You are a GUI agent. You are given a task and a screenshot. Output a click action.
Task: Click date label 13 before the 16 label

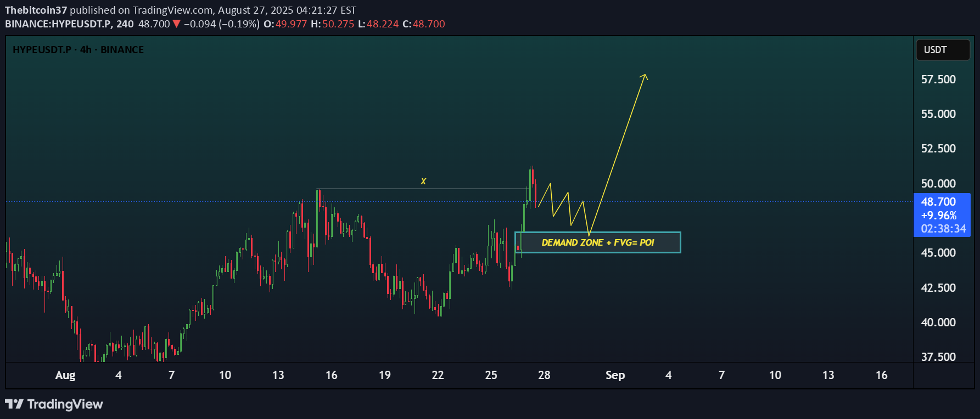[x=278, y=375]
